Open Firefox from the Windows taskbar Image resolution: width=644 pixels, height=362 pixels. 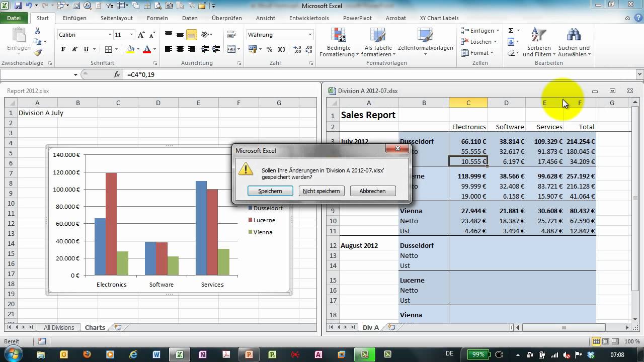pos(87,354)
